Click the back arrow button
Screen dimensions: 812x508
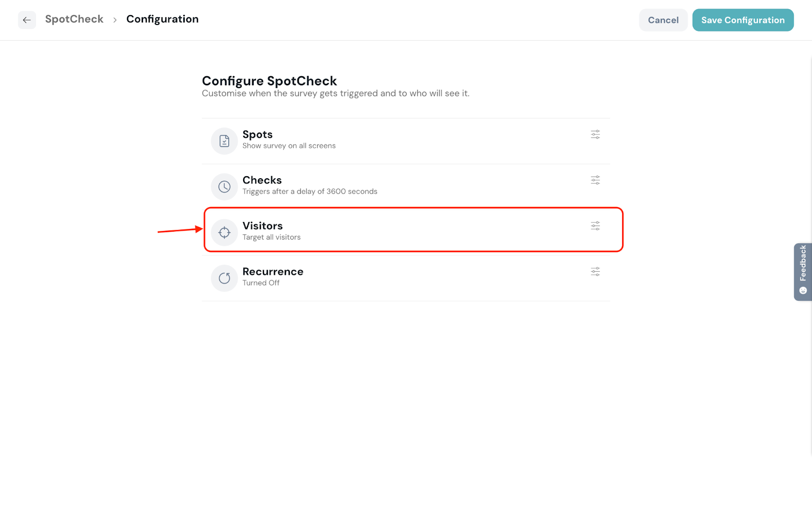point(27,20)
